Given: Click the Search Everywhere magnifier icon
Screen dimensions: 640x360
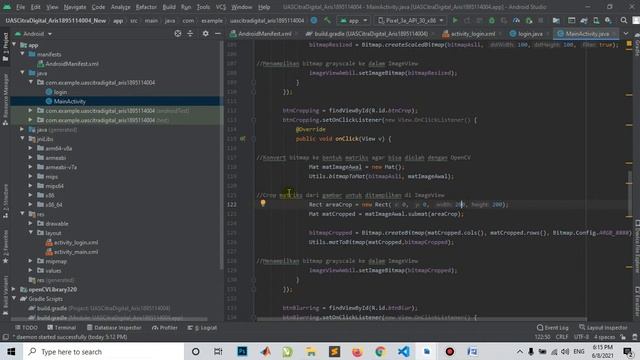Looking at the screenshot, I should coord(624,20).
